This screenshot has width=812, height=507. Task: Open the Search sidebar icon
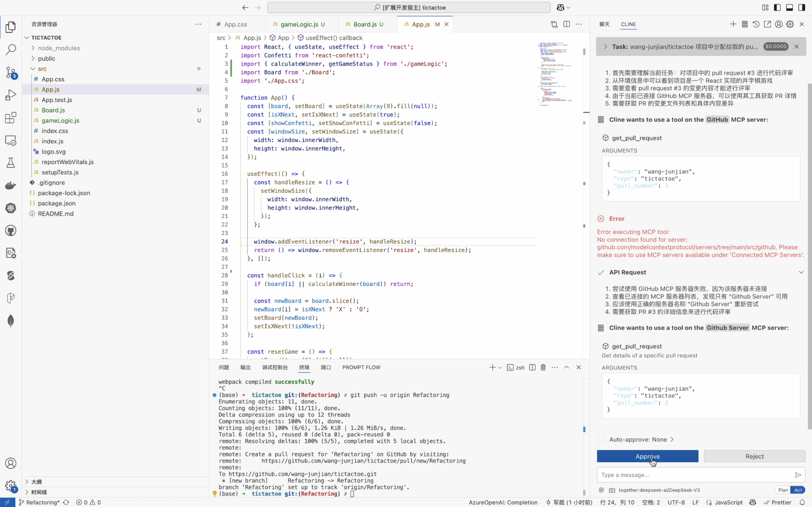pos(11,50)
